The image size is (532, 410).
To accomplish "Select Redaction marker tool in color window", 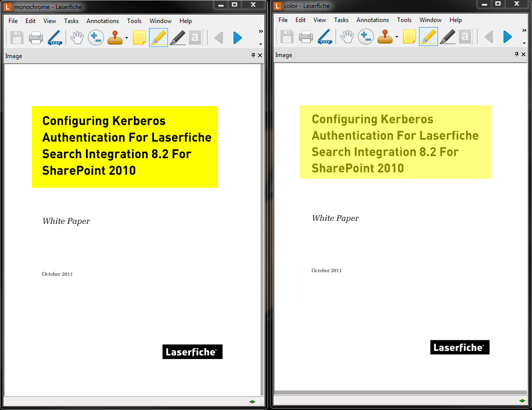I will click(447, 37).
